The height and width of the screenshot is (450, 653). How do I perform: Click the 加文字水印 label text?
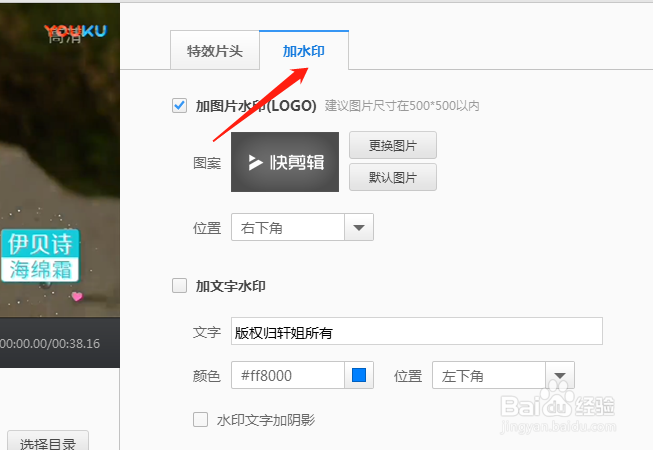point(231,286)
